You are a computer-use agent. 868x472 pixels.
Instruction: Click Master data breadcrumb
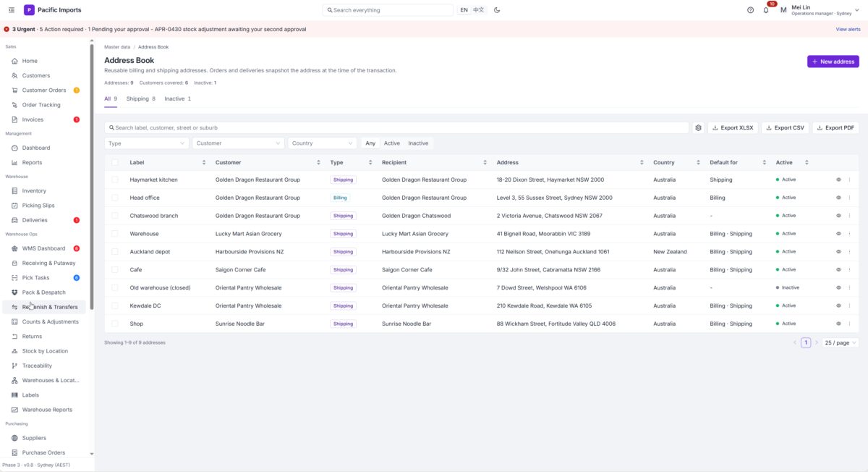(x=117, y=46)
